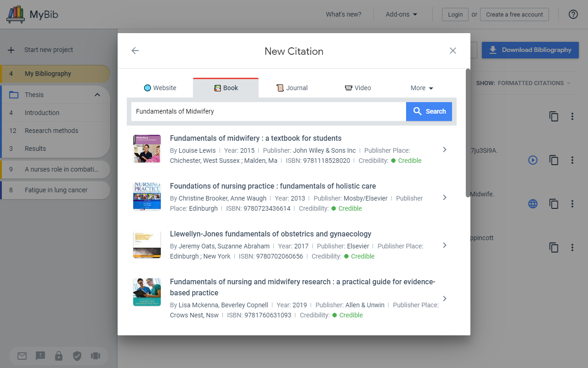Screen dimensions: 588x368
Task: Click the footer icon right of shield
Action: [96, 356]
